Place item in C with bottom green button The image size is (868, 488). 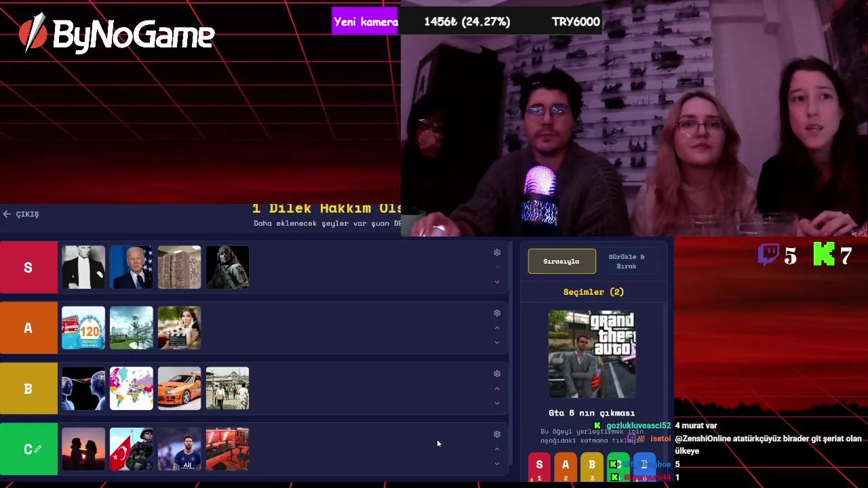click(618, 466)
